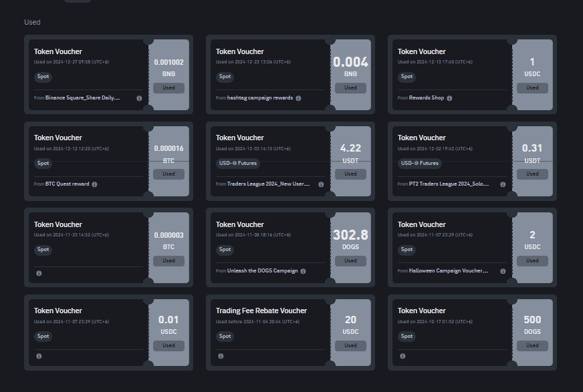Open info icon beside Unleash the DOGS Campaign

pos(303,271)
